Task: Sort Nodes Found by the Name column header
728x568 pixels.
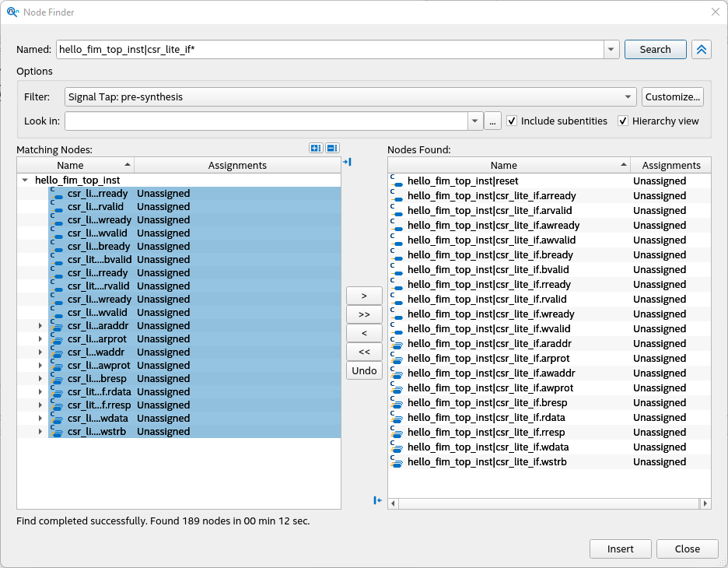Action: 504,165
